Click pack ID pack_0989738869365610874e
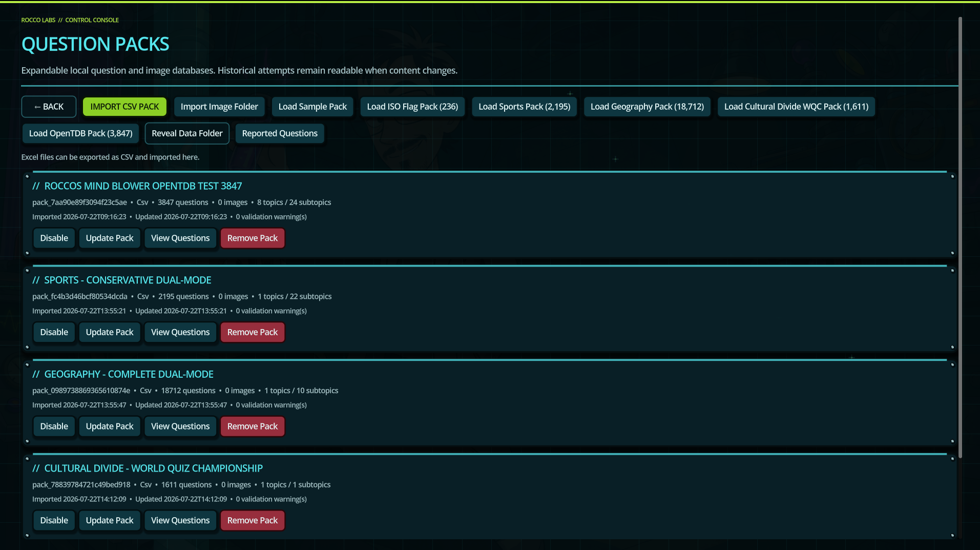Viewport: 980px width, 550px height. pyautogui.click(x=81, y=391)
